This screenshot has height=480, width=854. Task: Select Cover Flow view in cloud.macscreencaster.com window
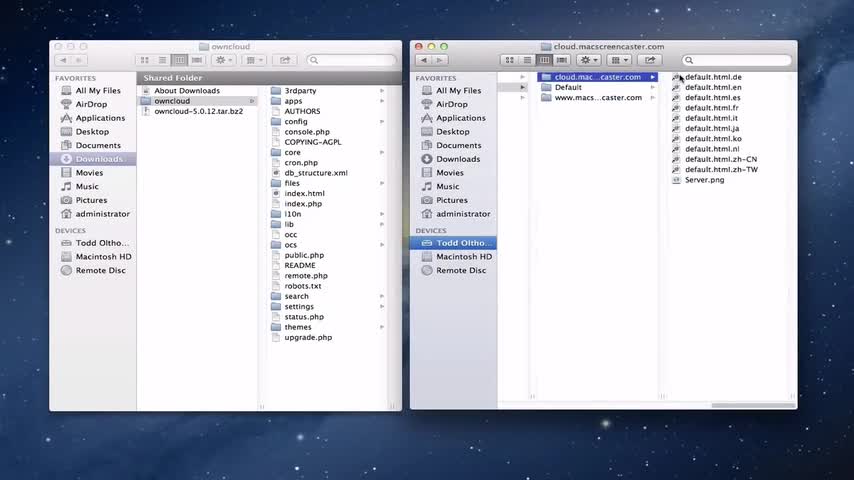(562, 60)
